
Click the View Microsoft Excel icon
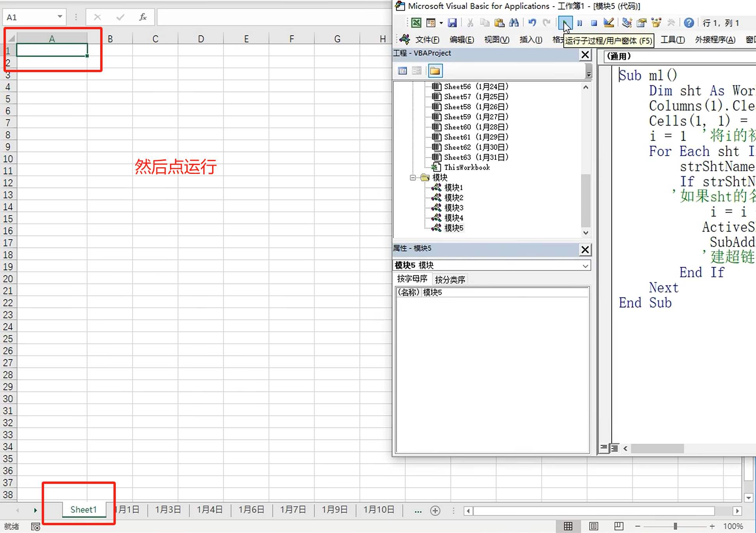click(416, 23)
